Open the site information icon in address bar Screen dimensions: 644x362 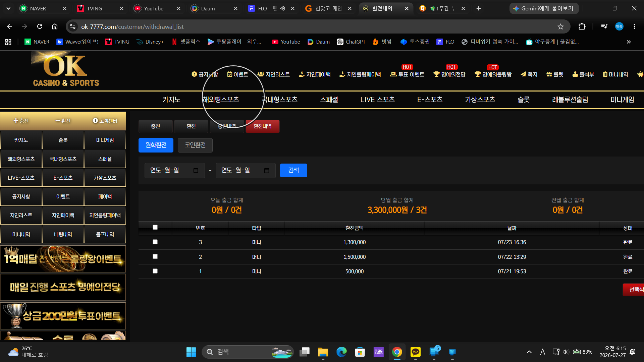coord(73,26)
